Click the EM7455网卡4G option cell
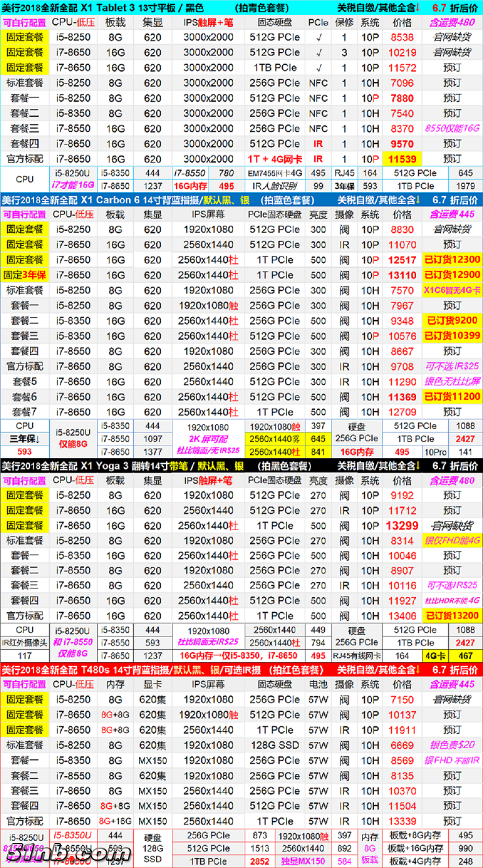Screen dimensions: 483x868 [x=276, y=173]
